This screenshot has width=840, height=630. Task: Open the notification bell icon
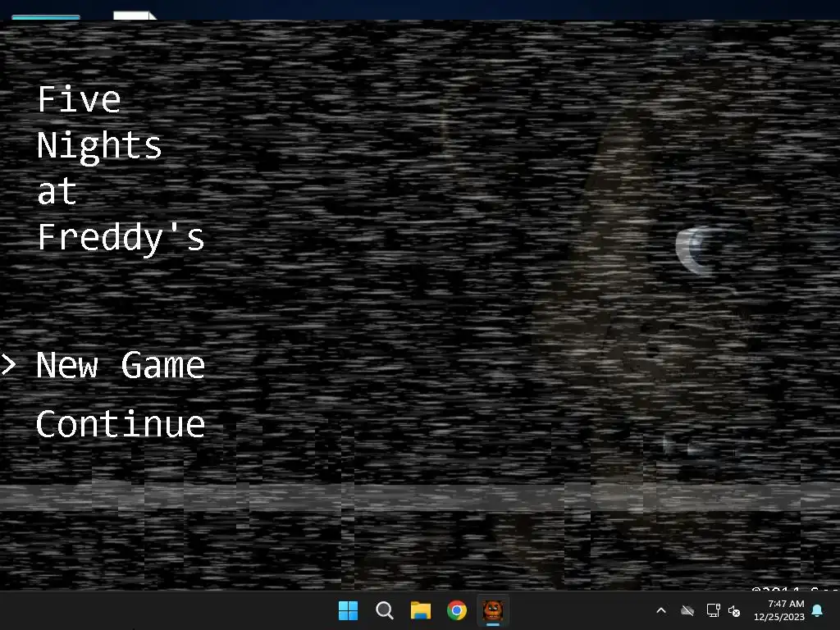pos(818,610)
